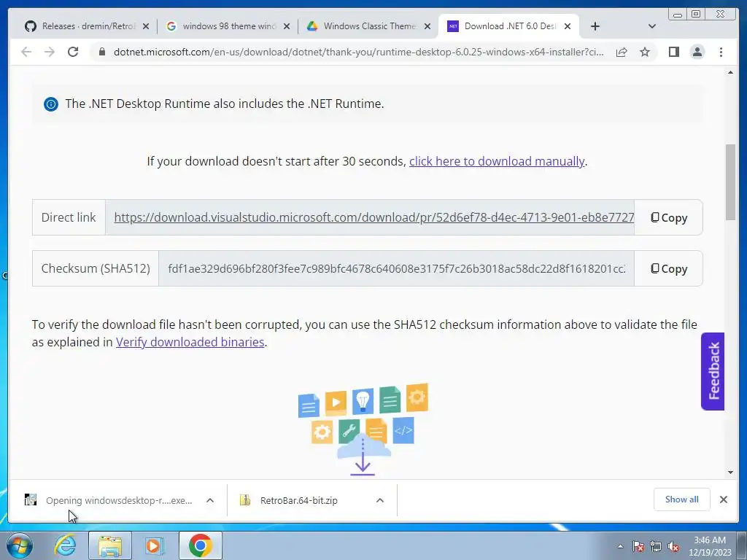Open the tab search dropdown arrow

tap(652, 26)
